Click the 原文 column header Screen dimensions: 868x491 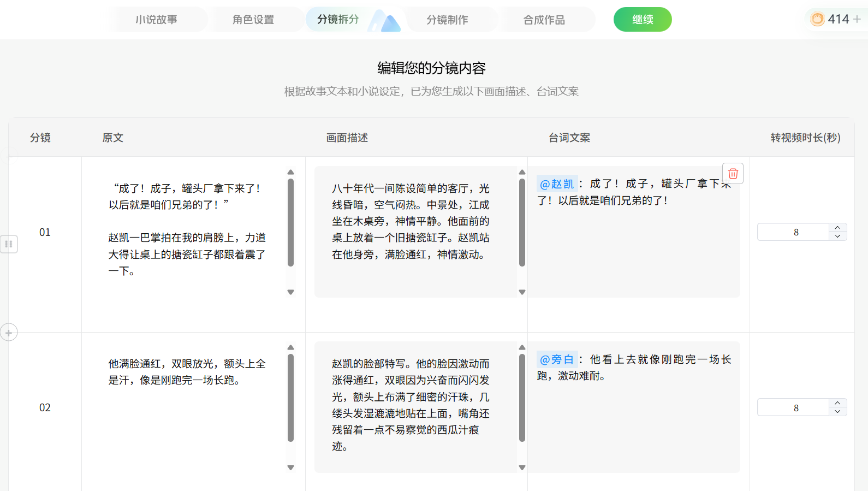tap(113, 138)
